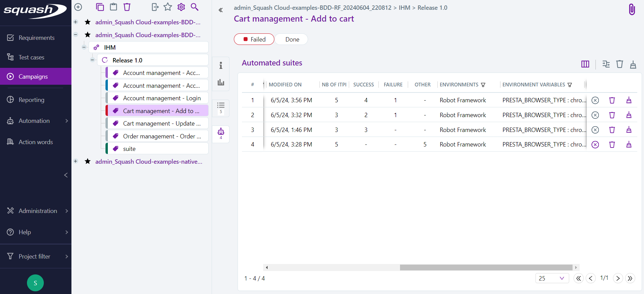
Task: Filter the Environments column
Action: point(483,85)
